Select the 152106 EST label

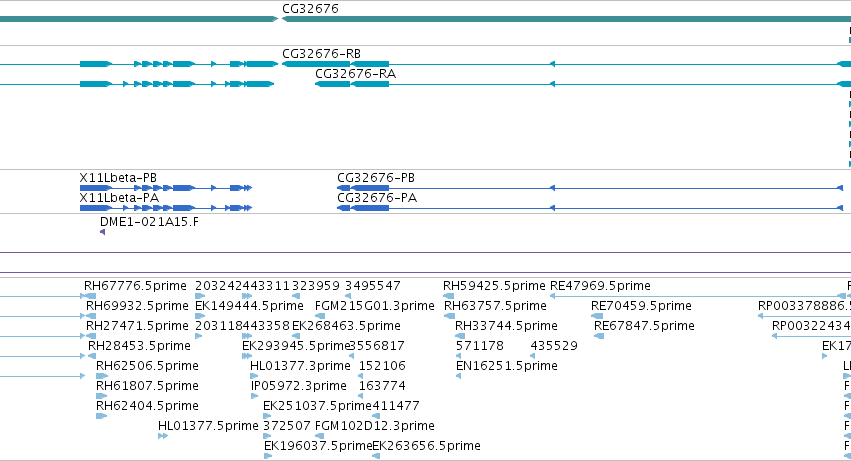click(382, 366)
